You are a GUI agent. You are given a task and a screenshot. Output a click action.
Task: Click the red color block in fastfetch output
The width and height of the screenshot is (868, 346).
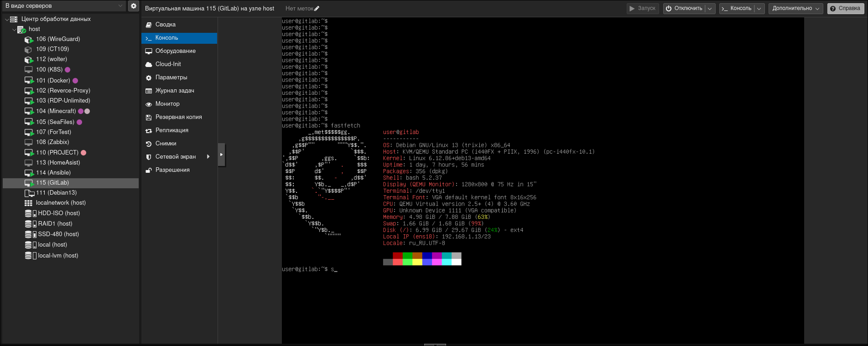click(x=398, y=256)
